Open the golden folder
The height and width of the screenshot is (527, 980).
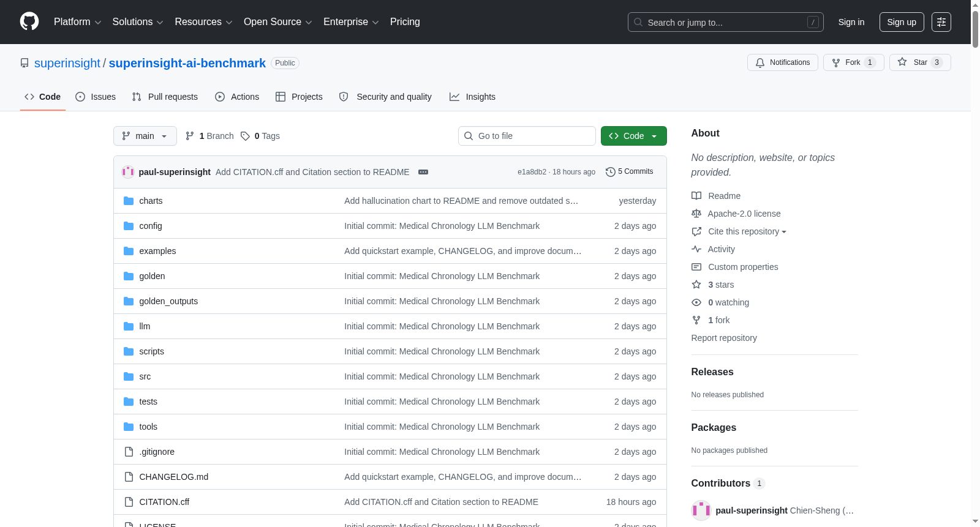152,276
